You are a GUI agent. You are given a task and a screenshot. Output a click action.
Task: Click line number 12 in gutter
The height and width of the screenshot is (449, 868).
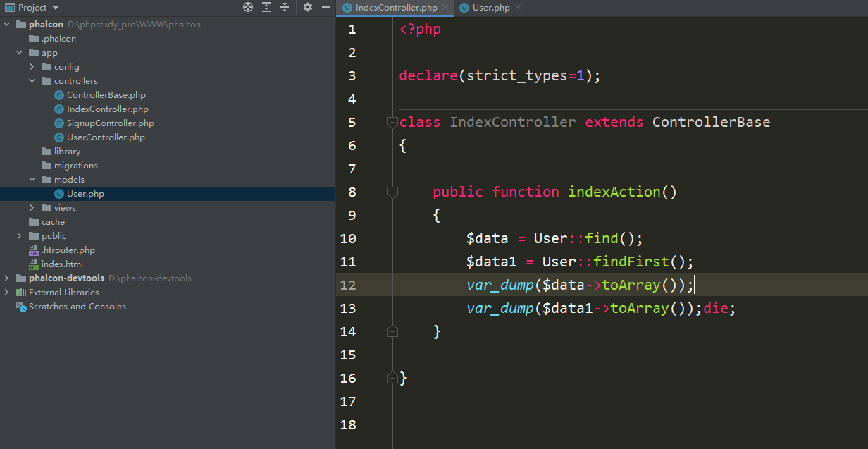click(348, 285)
